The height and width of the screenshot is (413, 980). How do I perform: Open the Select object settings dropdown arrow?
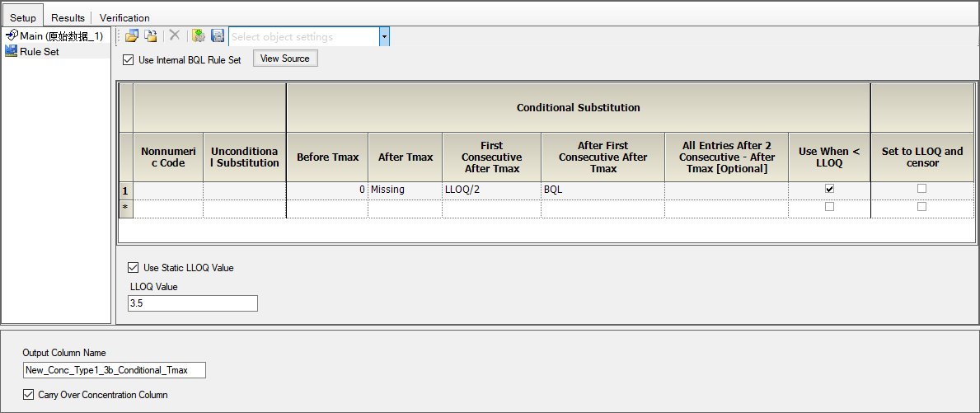tap(384, 37)
